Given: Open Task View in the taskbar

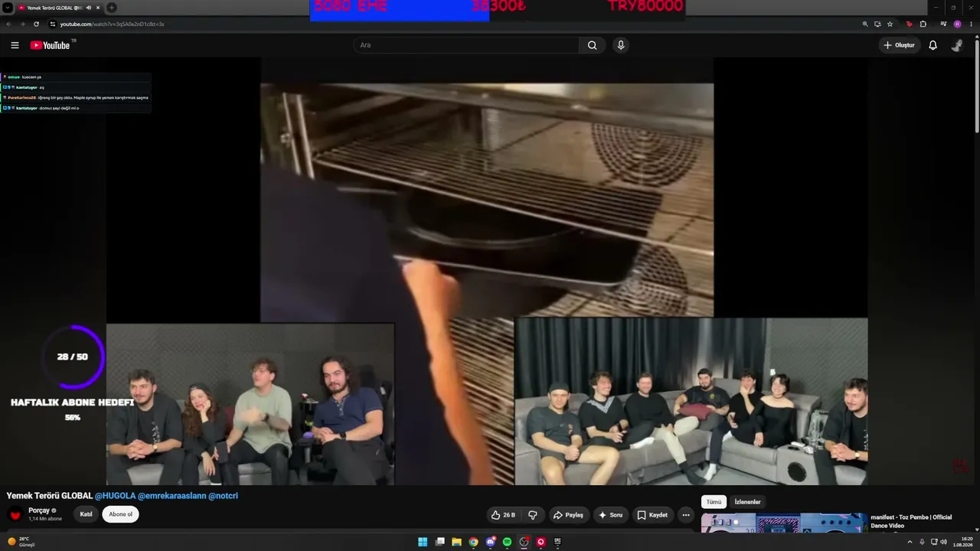Looking at the screenshot, I should pyautogui.click(x=440, y=542).
